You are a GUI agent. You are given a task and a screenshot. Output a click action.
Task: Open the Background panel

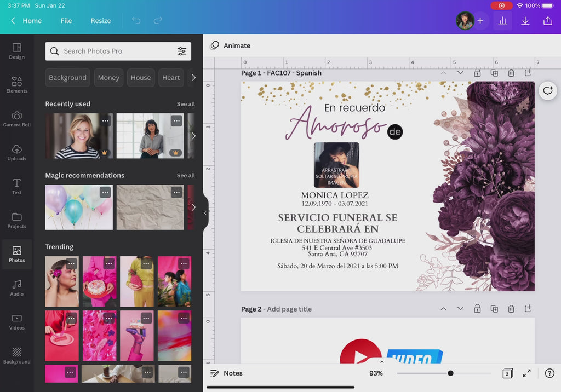(x=17, y=356)
